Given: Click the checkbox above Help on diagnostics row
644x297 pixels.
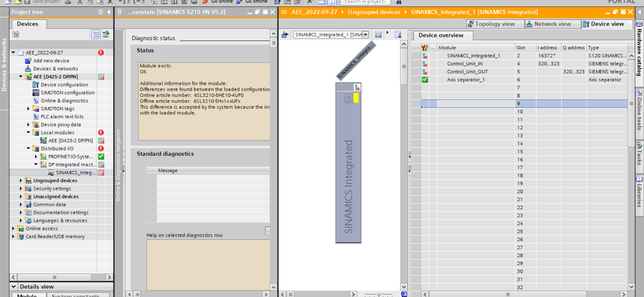Looking at the screenshot, I should (267, 231).
